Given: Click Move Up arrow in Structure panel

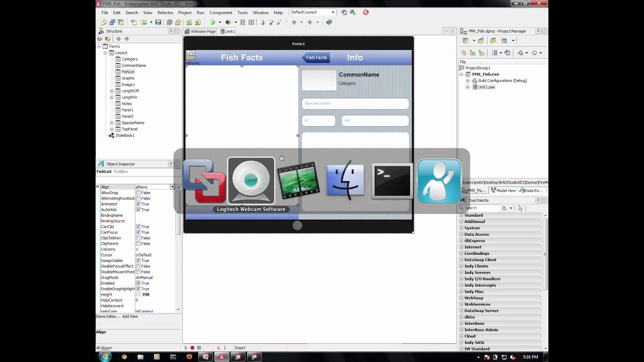Looking at the screenshot, I should pyautogui.click(x=119, y=39).
